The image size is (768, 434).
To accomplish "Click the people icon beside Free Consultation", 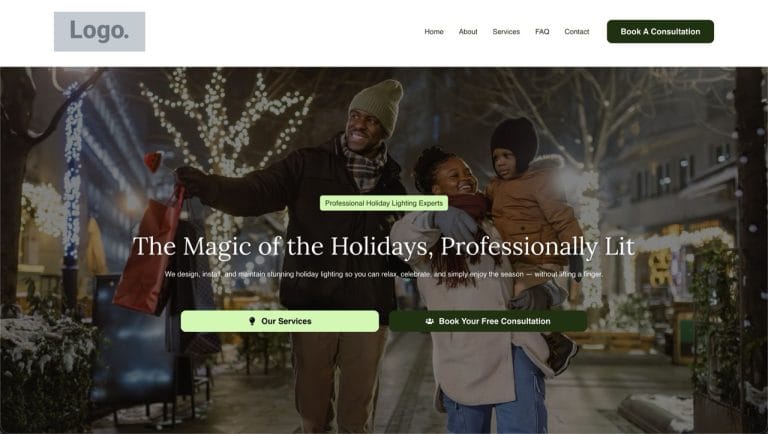I will pos(430,321).
